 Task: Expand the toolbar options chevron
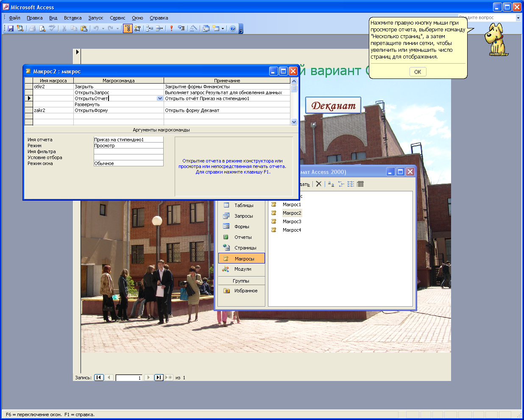pos(241,29)
